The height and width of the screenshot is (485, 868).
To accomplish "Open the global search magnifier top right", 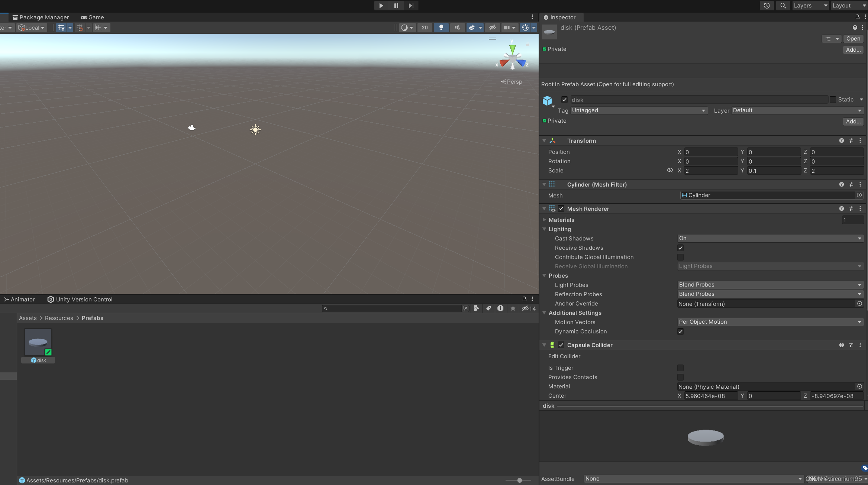I will (x=783, y=5).
